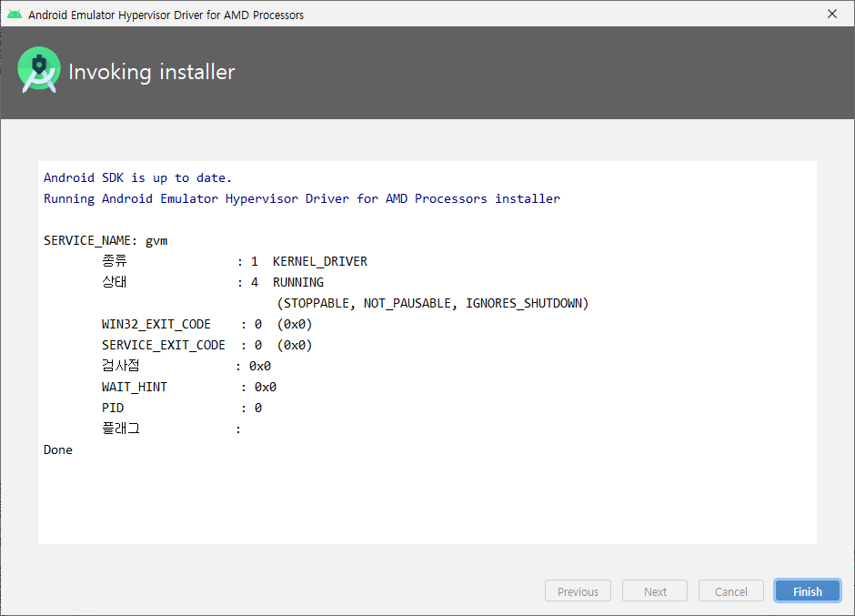Click the Finish button

(807, 591)
